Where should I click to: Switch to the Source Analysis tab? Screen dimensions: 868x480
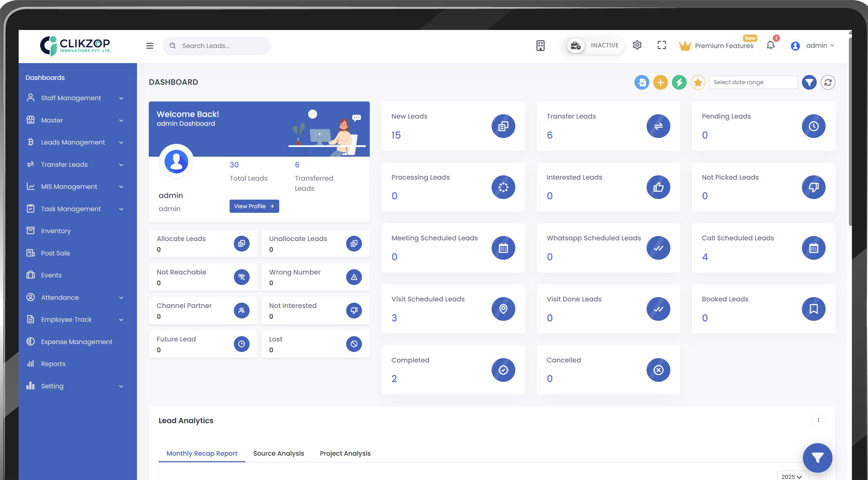tap(278, 453)
